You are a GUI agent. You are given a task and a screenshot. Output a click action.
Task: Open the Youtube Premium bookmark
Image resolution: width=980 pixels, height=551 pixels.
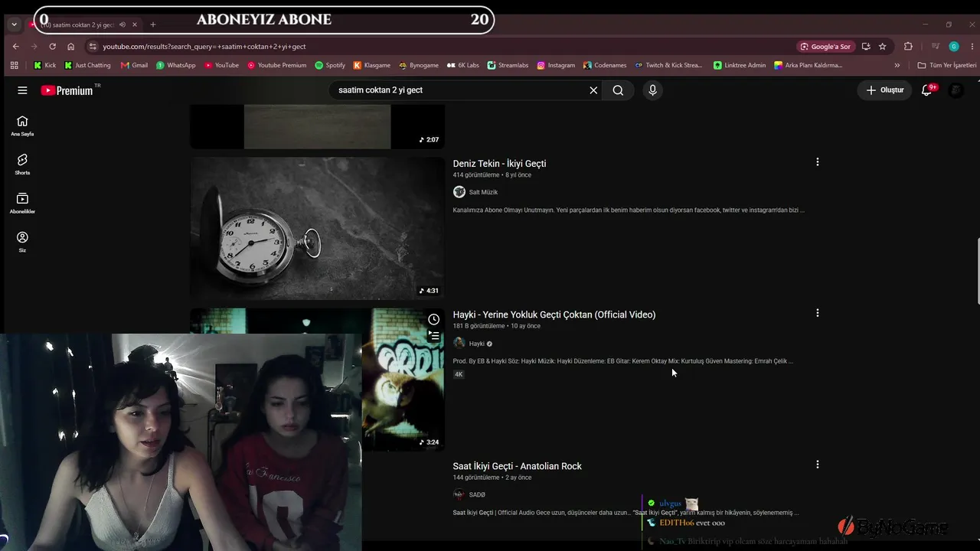(x=276, y=65)
